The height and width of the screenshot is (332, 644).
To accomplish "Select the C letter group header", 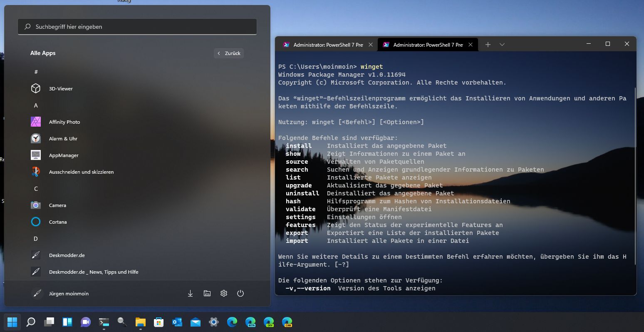I will [36, 189].
